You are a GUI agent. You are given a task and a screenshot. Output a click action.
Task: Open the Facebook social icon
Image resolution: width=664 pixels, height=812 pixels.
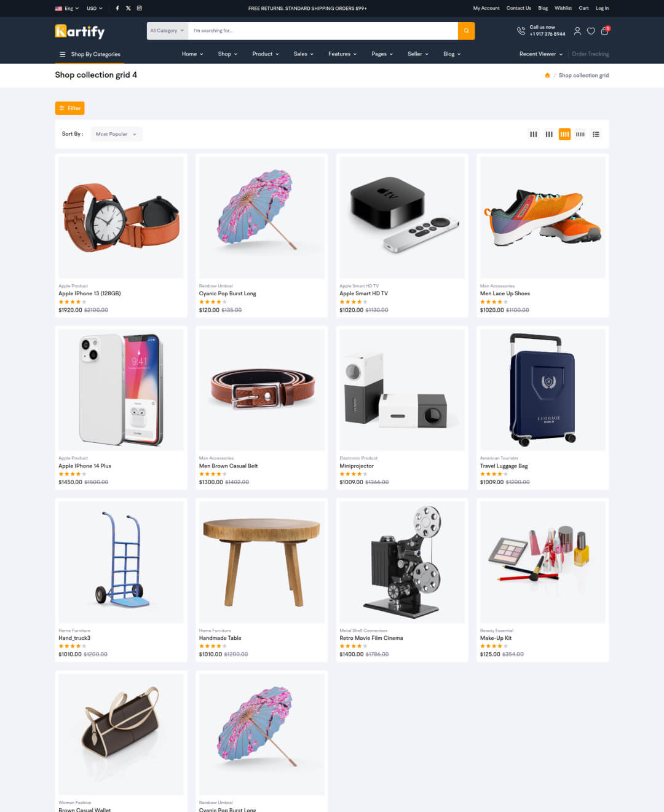point(117,8)
